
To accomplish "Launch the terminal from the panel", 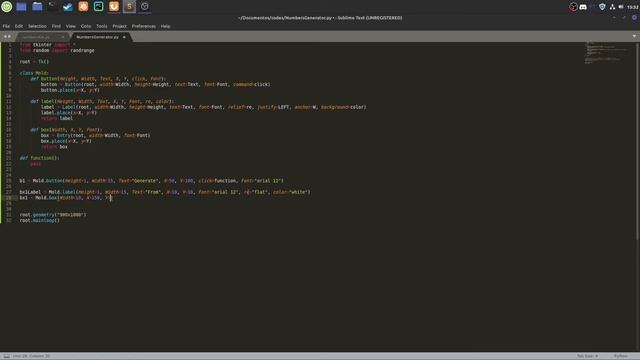I will [52, 7].
